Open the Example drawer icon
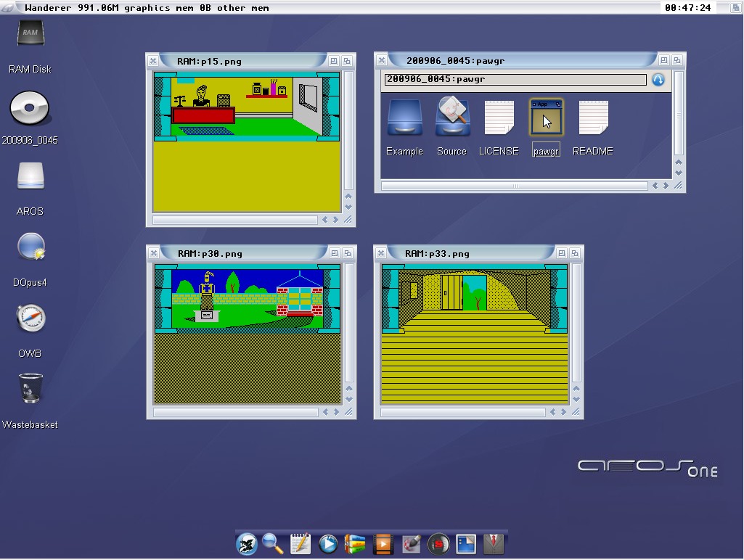Viewport: 744px width, 560px height. pyautogui.click(x=404, y=118)
